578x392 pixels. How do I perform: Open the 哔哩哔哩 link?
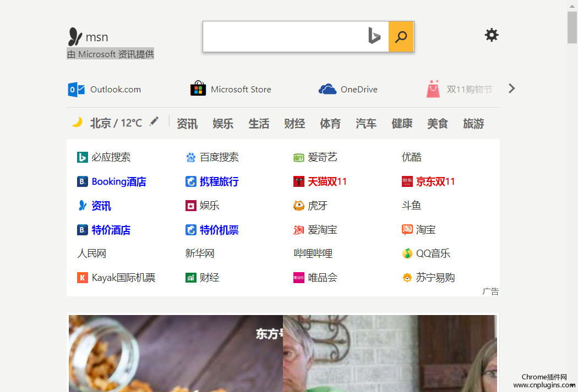click(313, 253)
